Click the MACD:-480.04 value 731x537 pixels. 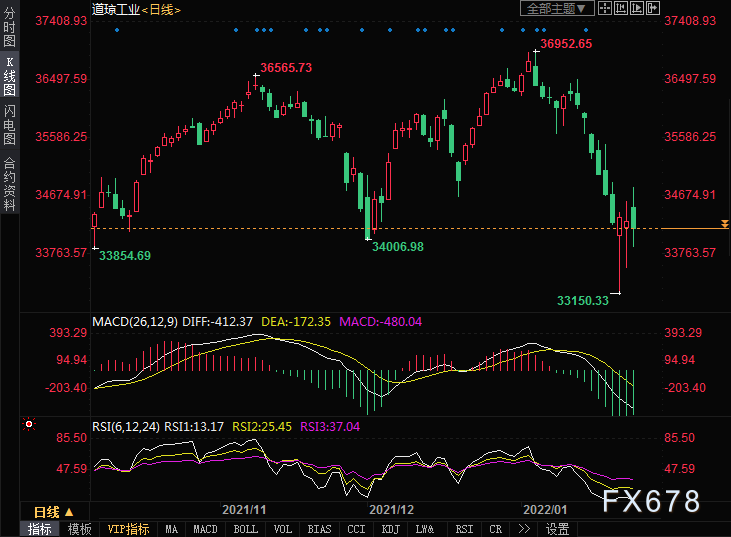(380, 322)
